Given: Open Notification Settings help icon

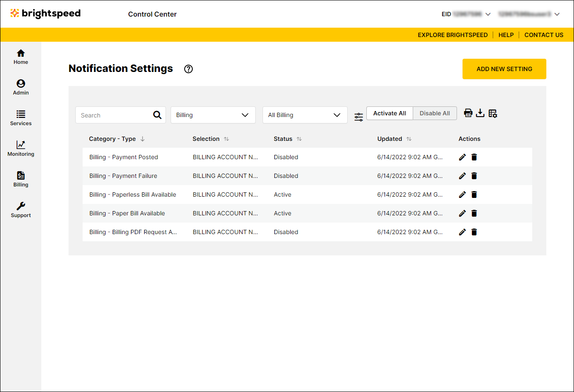Looking at the screenshot, I should (188, 69).
